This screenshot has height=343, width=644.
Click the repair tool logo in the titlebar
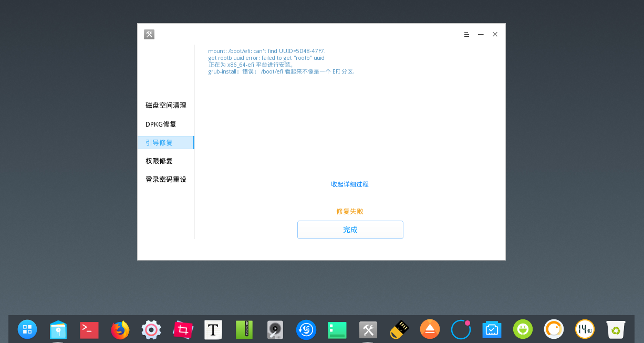[149, 34]
